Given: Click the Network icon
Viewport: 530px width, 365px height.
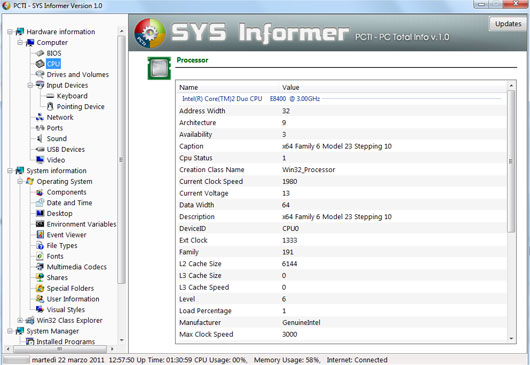Looking at the screenshot, I should coord(40,117).
